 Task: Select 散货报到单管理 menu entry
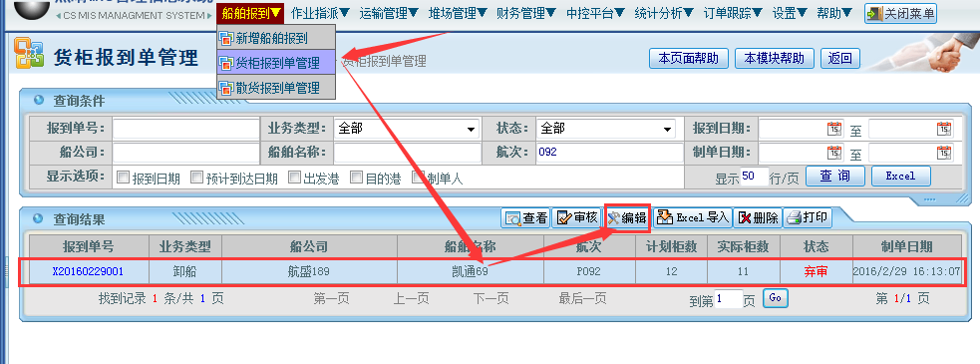pos(276,88)
